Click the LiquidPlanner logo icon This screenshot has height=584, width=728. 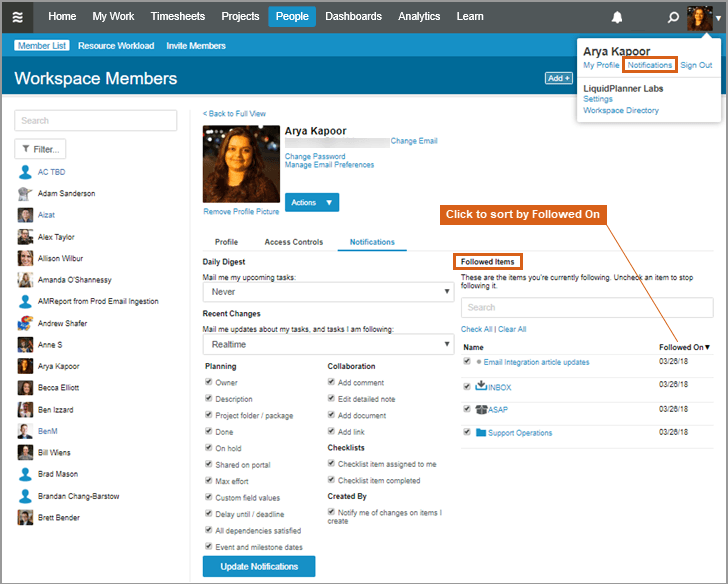tap(18, 17)
